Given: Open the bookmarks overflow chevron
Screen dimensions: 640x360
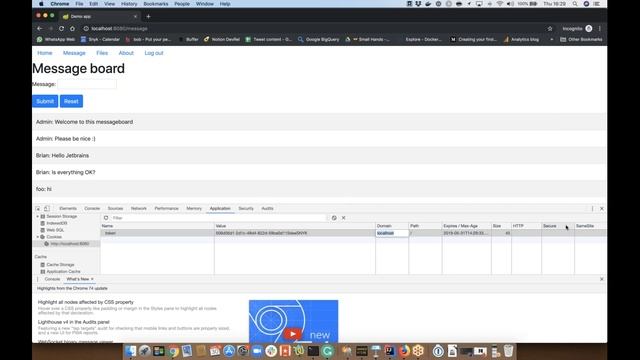Looking at the screenshot, I should click(551, 40).
